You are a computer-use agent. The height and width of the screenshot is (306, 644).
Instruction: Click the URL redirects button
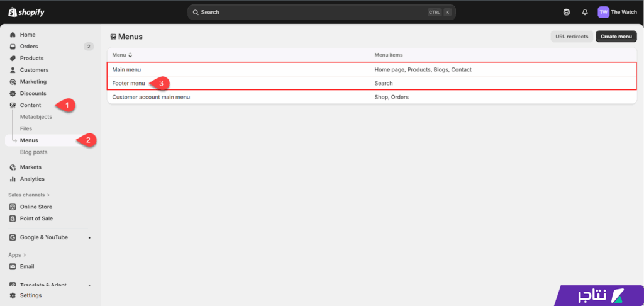572,37
